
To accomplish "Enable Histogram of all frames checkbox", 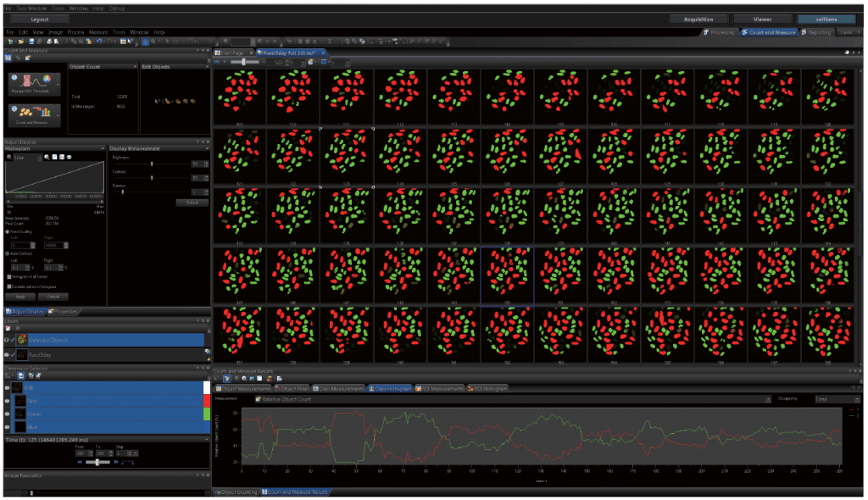I will tap(9, 277).
